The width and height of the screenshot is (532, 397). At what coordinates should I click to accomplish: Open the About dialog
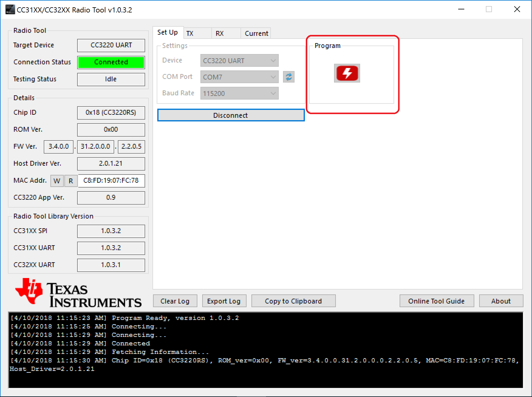click(501, 301)
